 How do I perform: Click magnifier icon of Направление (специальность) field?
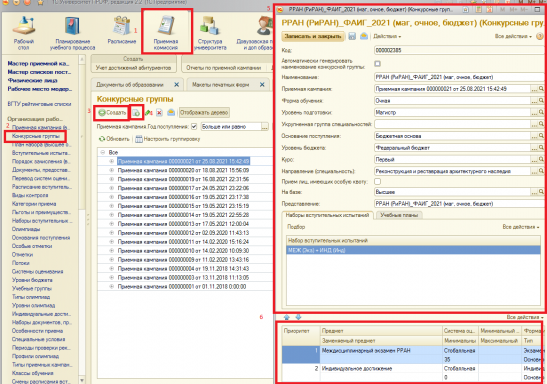click(541, 171)
